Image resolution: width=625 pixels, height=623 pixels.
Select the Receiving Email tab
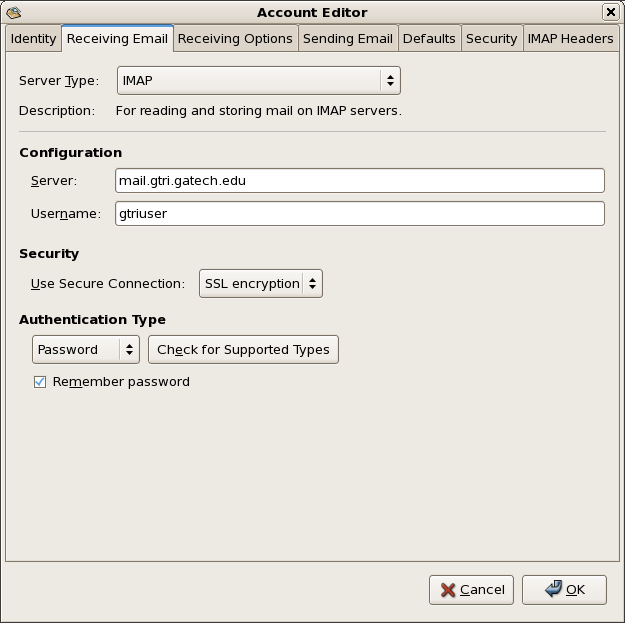(x=117, y=39)
